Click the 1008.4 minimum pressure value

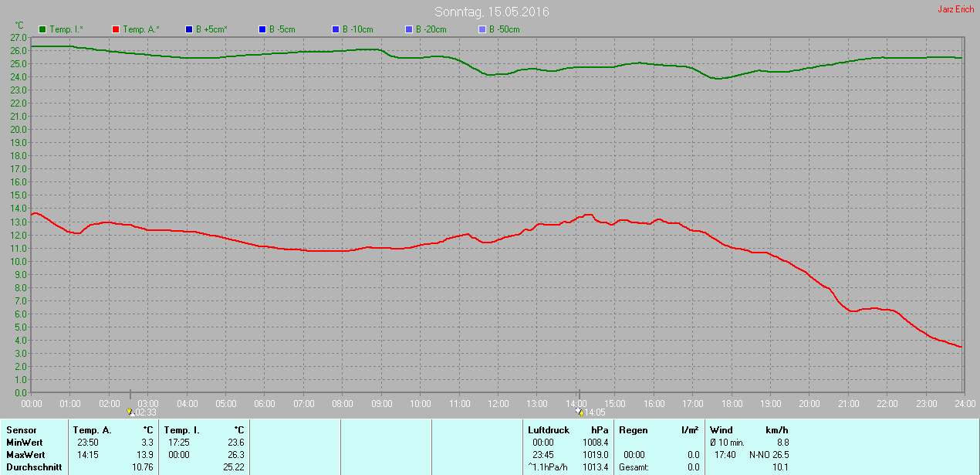coord(596,443)
